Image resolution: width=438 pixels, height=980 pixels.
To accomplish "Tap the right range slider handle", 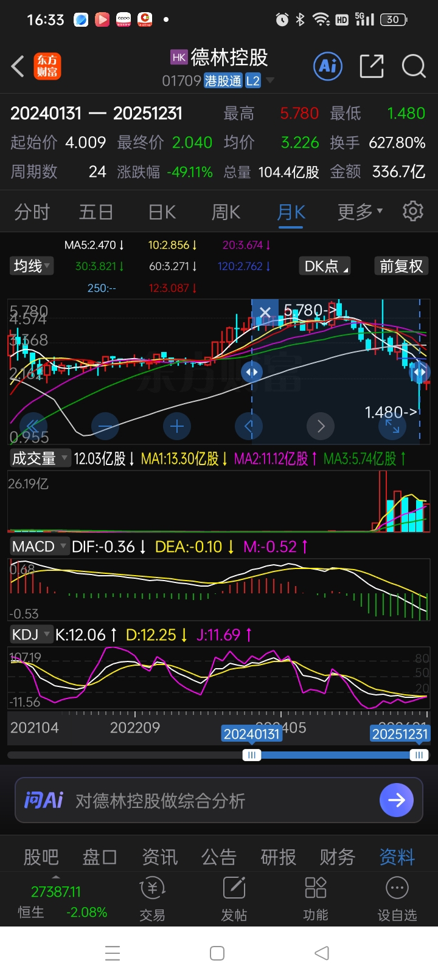I will click(x=419, y=755).
